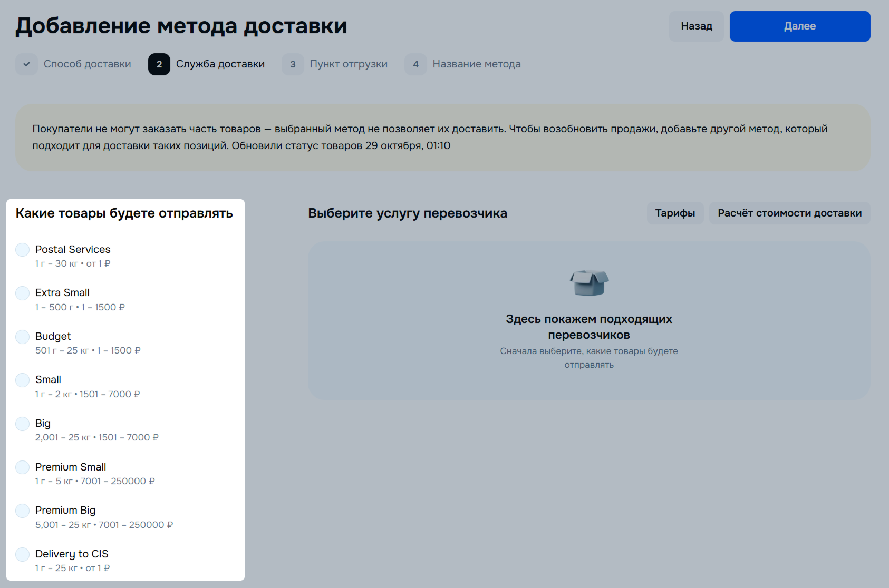Switch to the Пункт отгрузки step label
This screenshot has height=588, width=889.
[349, 64]
